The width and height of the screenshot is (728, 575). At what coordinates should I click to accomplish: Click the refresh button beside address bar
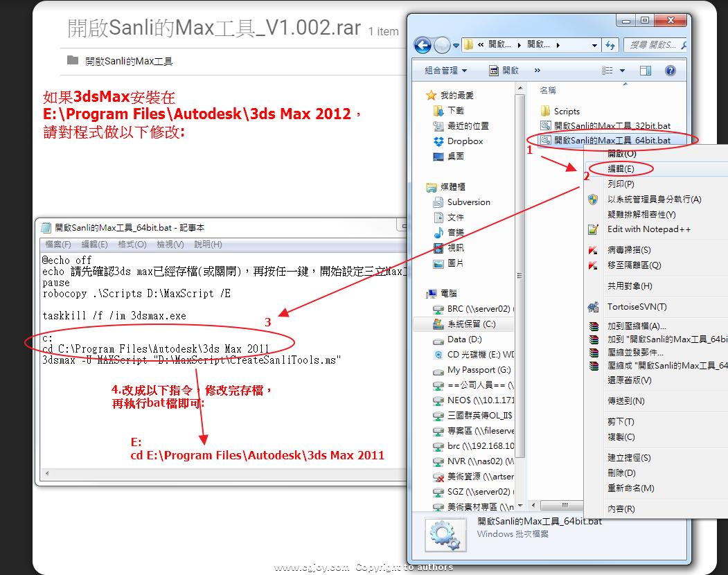(x=610, y=45)
